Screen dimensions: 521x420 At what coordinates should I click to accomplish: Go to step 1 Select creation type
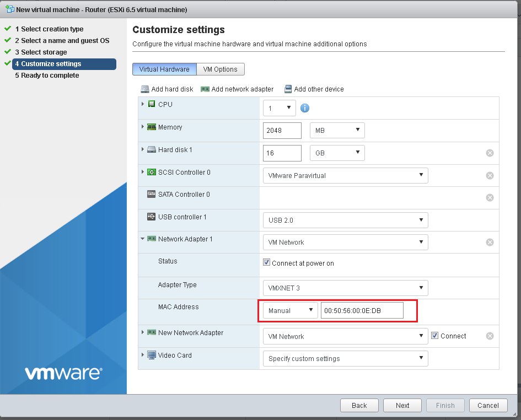pos(49,29)
